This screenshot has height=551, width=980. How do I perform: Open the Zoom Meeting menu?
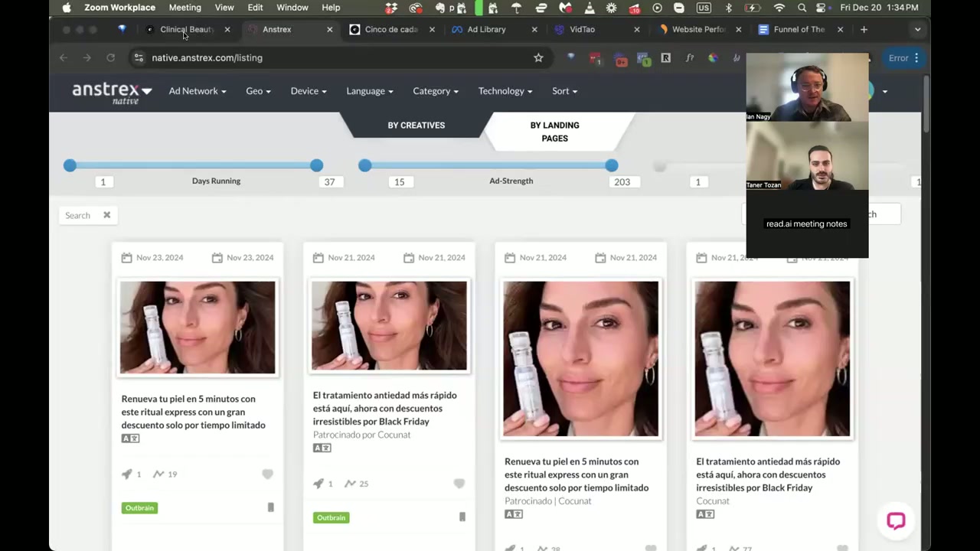(x=185, y=8)
